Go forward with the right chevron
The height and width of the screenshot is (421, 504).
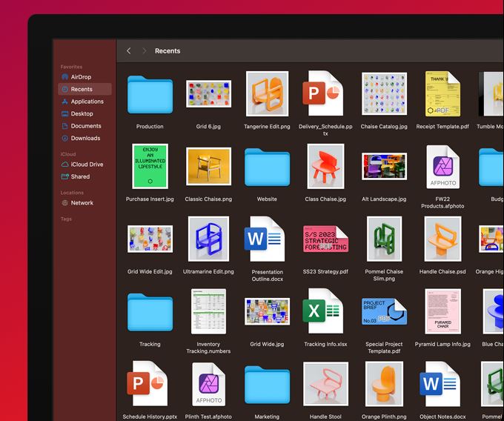(145, 51)
